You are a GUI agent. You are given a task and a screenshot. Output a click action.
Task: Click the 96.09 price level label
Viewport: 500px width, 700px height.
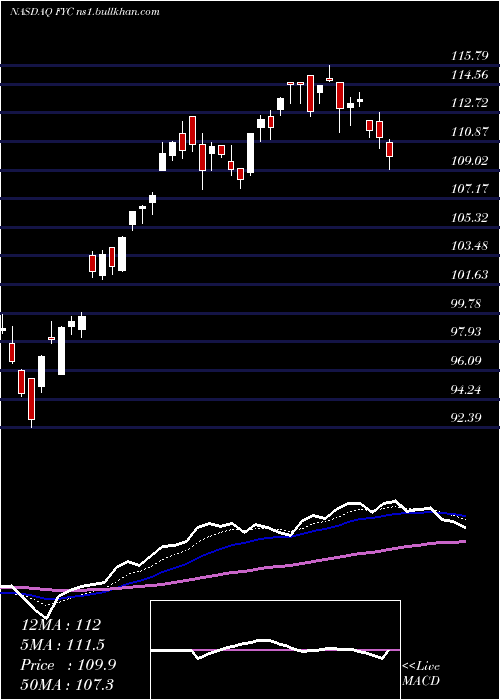tap(467, 360)
